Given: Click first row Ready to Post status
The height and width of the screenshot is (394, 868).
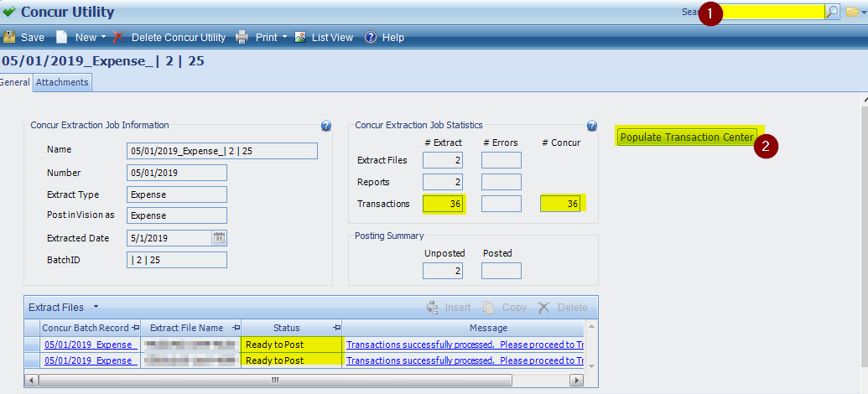Looking at the screenshot, I should (292, 345).
